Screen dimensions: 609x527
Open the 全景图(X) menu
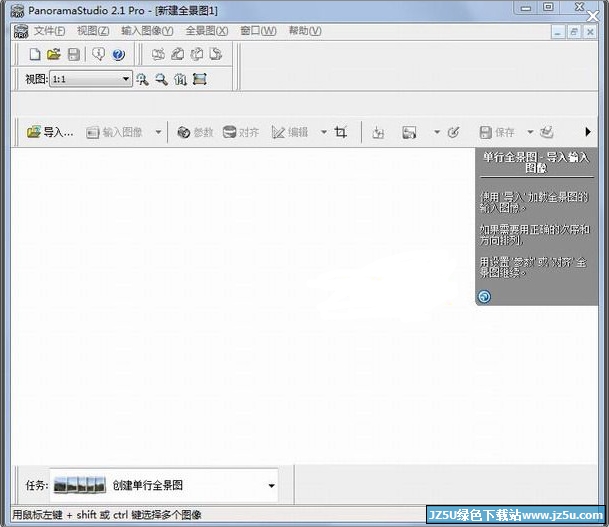[x=207, y=31]
